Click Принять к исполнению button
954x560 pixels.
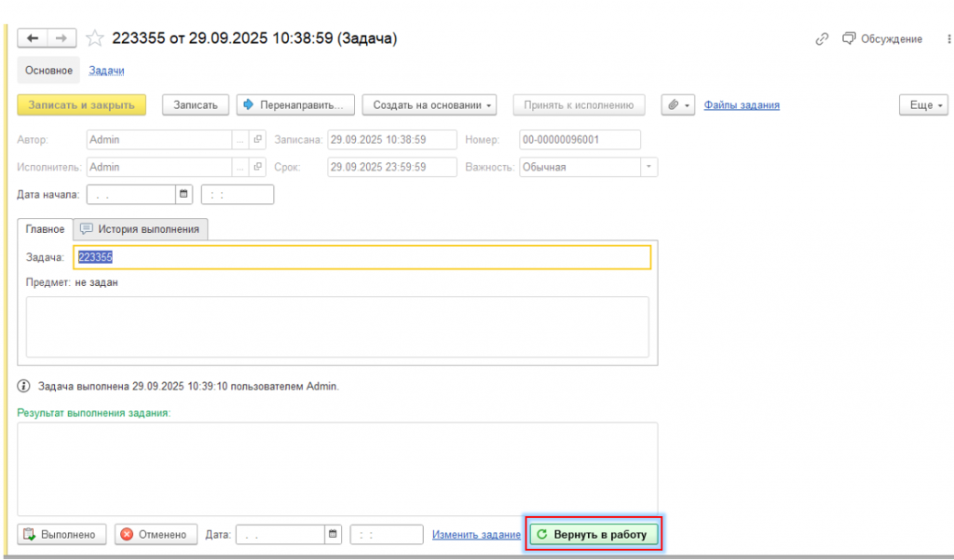[x=579, y=104]
